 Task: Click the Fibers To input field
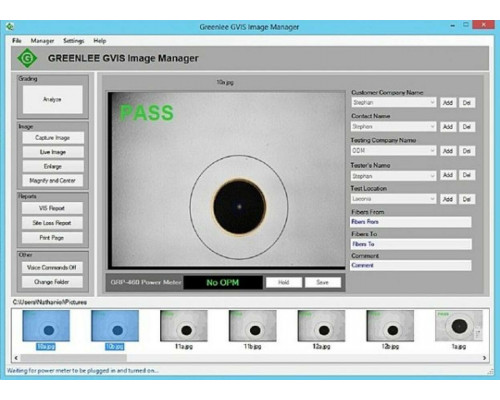click(411, 244)
